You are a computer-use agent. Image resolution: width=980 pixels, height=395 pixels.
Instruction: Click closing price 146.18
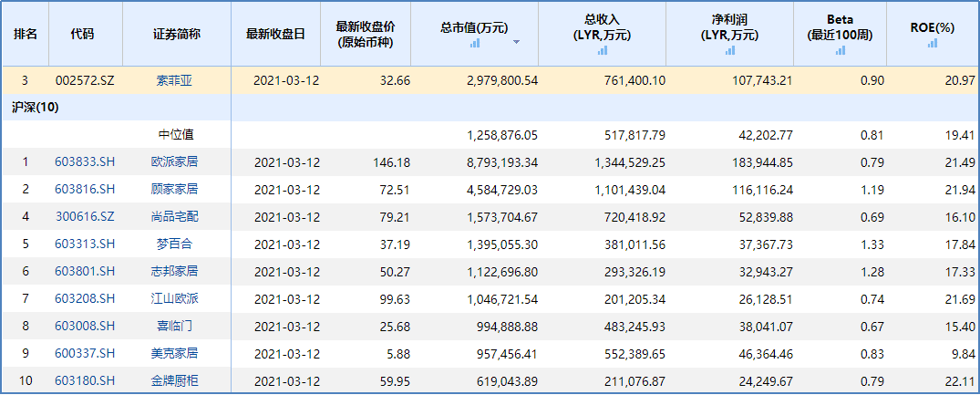click(391, 162)
